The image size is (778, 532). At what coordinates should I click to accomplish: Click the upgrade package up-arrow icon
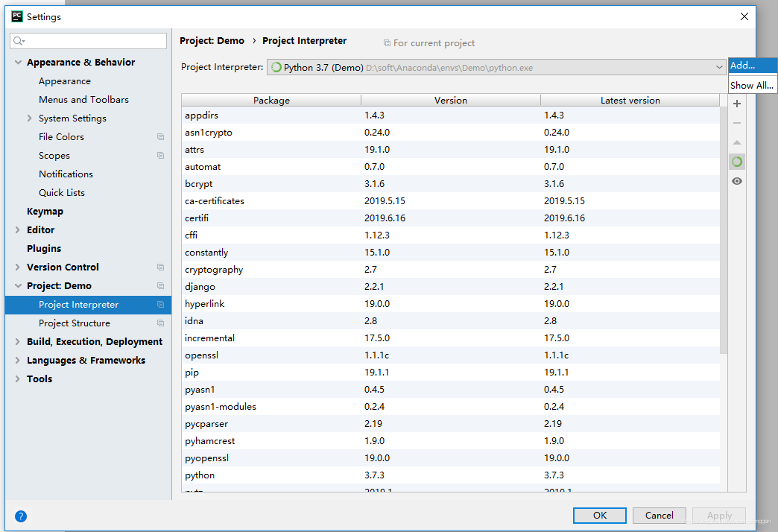pyautogui.click(x=737, y=142)
